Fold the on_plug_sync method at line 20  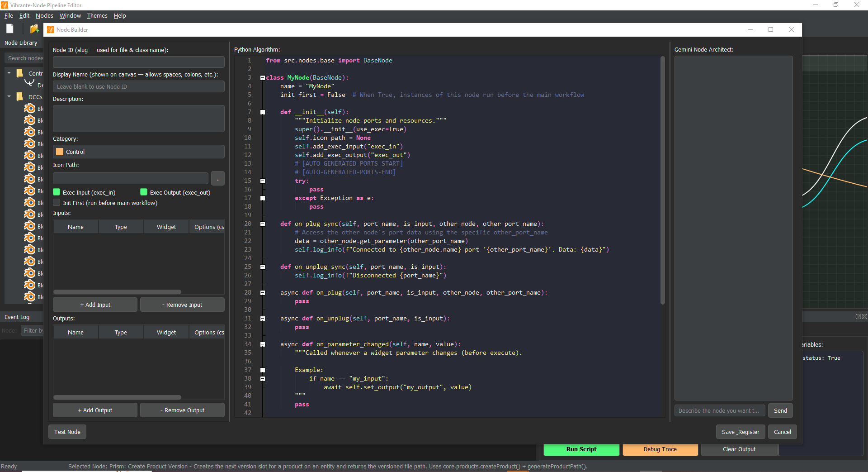pos(263,224)
